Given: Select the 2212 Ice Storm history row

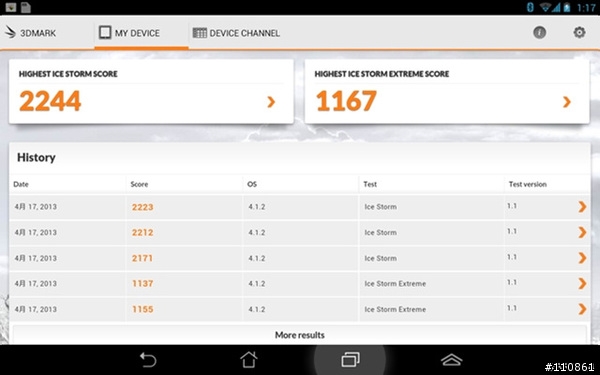Looking at the screenshot, I should [300, 232].
